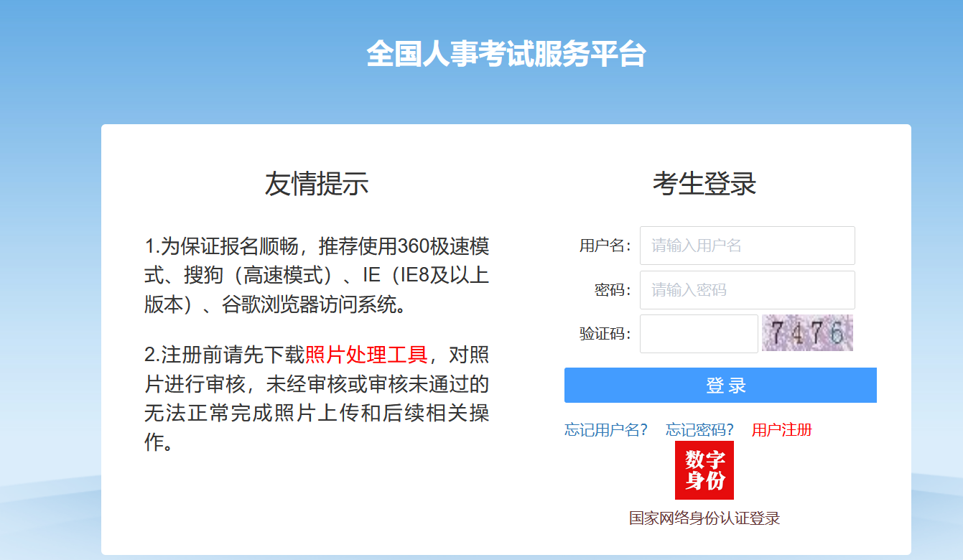Viewport: 963px width, 560px height.
Task: Click tip 2 text about 未经审核
Action: (x=316, y=398)
